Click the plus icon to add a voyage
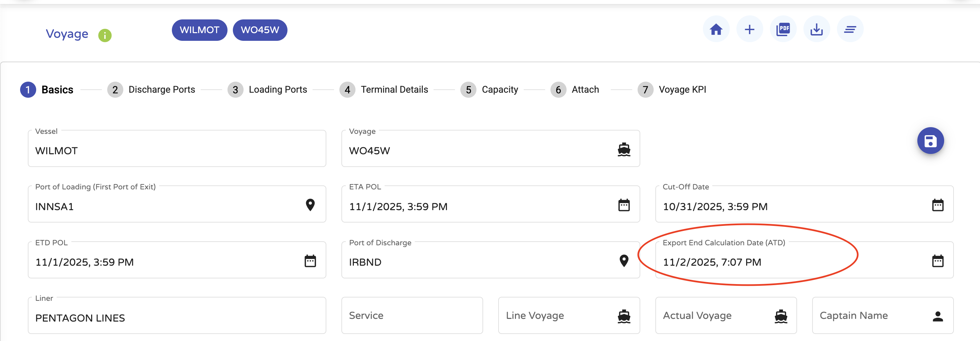The width and height of the screenshot is (980, 341). [749, 29]
